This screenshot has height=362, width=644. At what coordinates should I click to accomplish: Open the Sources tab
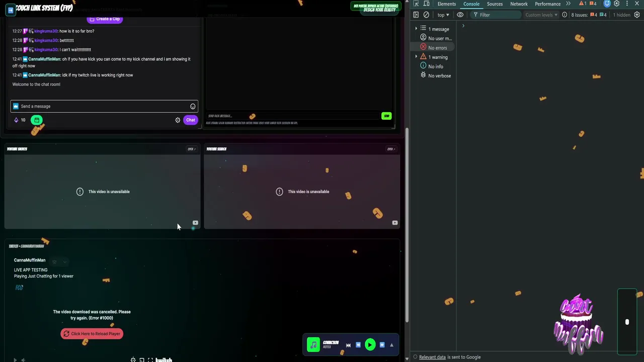coord(495,4)
